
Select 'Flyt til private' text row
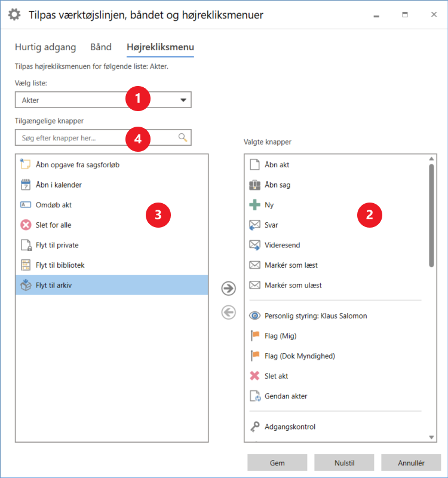coord(57,245)
